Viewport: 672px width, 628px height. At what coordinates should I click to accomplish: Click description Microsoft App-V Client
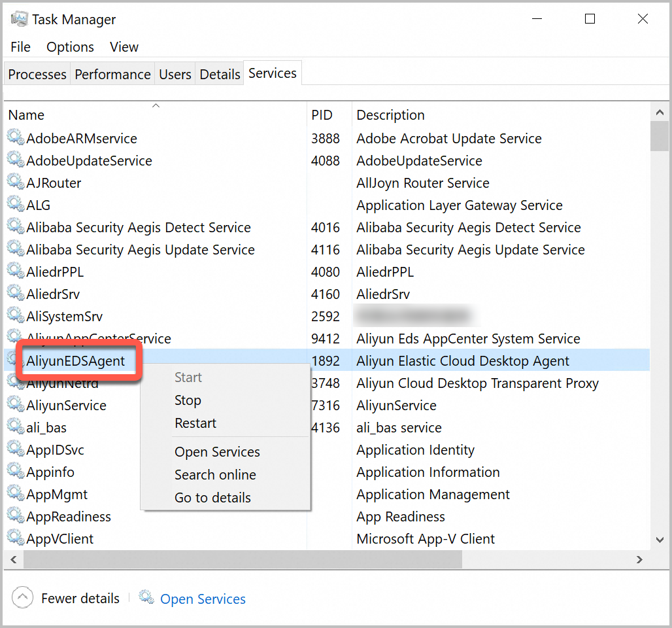[426, 539]
